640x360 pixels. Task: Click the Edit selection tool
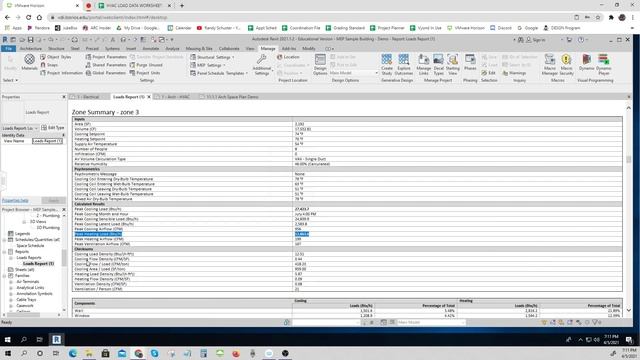coord(489,73)
